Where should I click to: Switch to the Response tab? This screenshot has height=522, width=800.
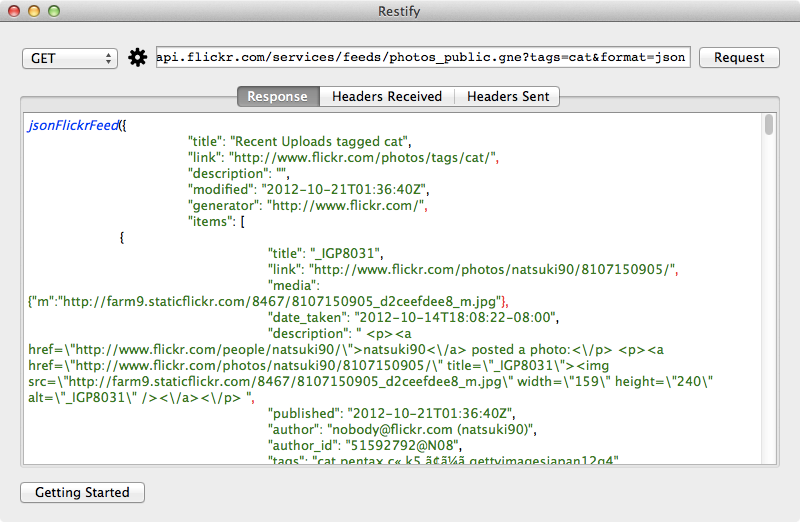pyautogui.click(x=278, y=96)
